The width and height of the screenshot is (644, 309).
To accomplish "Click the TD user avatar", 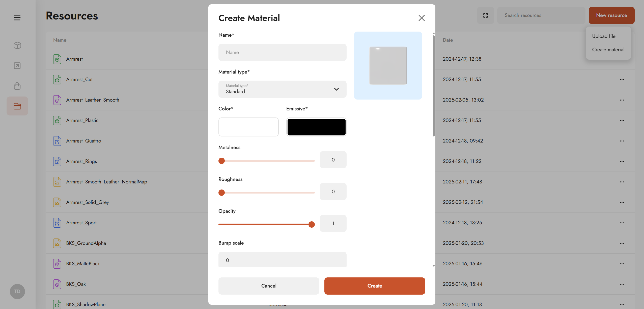I will click(x=17, y=291).
